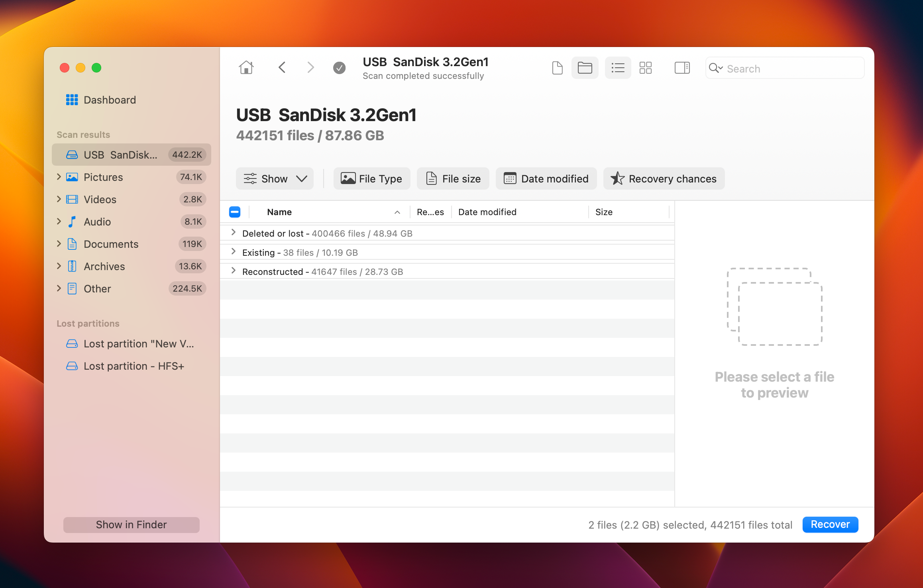Click the Show in Finder button
This screenshot has width=923, height=588.
(130, 524)
